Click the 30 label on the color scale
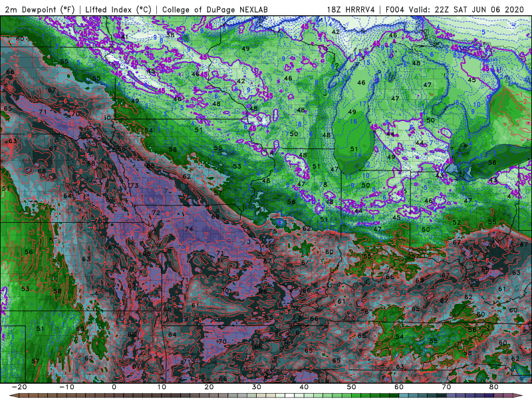532x399 pixels. click(257, 387)
